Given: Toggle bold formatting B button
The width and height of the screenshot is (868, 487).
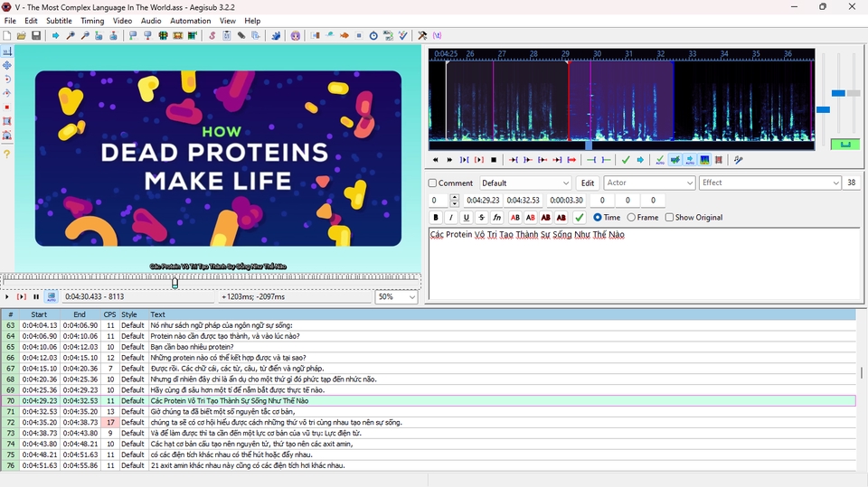Looking at the screenshot, I should coord(436,218).
